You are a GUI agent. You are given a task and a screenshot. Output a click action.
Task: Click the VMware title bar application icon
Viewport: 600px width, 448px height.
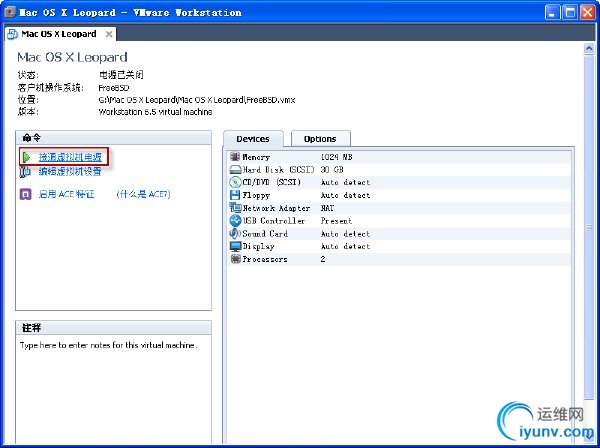(10, 12)
